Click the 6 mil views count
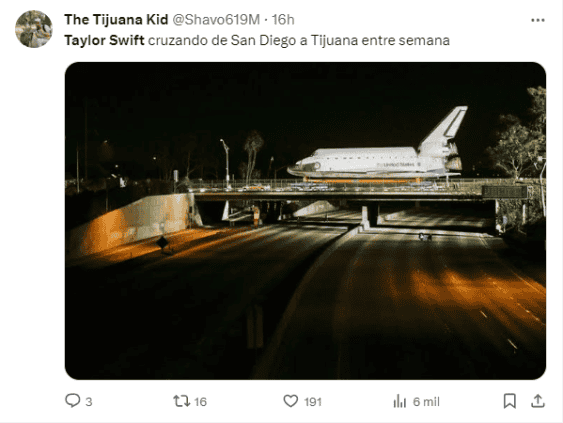Screen dimensions: 563x423 point(426,401)
